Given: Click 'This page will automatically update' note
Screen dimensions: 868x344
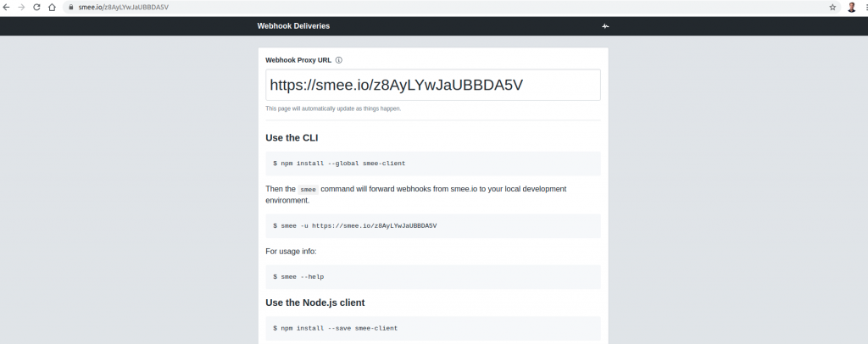Looking at the screenshot, I should 333,109.
